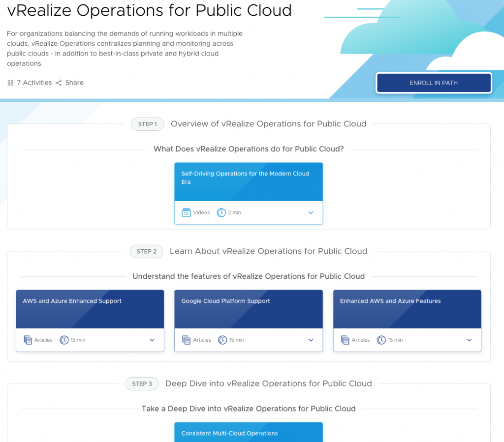Select the STEP 3 badge
The height and width of the screenshot is (442, 504).
142,383
